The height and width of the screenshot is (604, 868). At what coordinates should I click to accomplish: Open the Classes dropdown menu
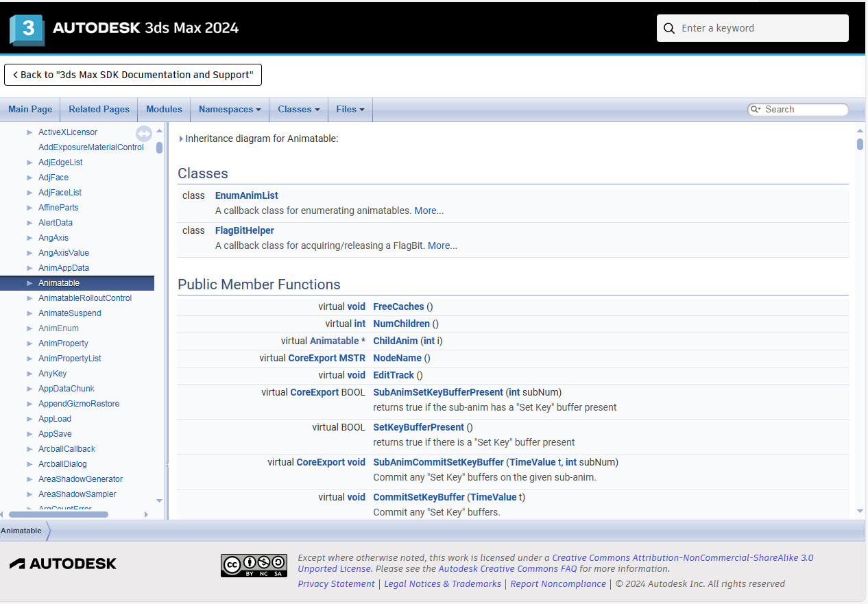[298, 109]
